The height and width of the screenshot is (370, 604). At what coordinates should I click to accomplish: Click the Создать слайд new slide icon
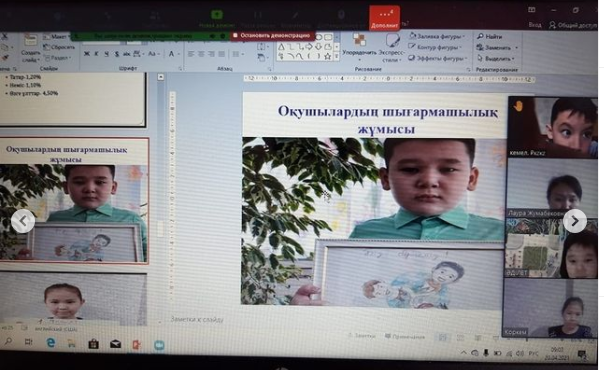30,40
